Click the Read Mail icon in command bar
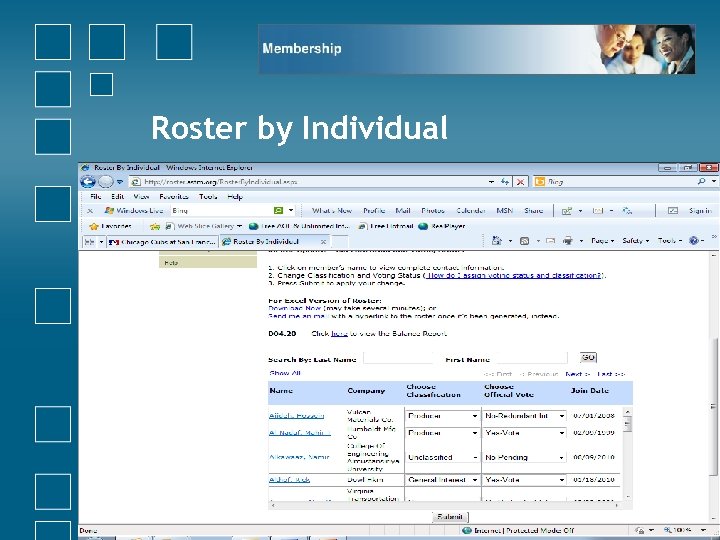720x540 pixels. 550,241
